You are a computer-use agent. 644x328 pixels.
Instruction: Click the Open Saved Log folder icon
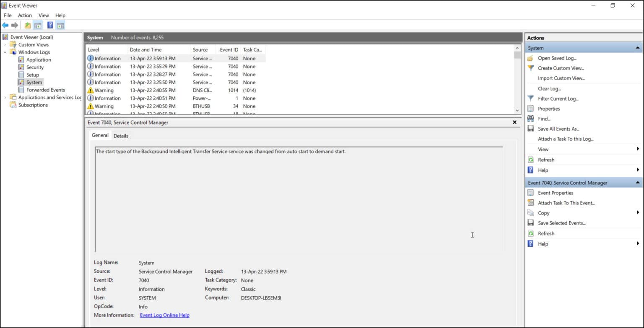[x=530, y=58]
